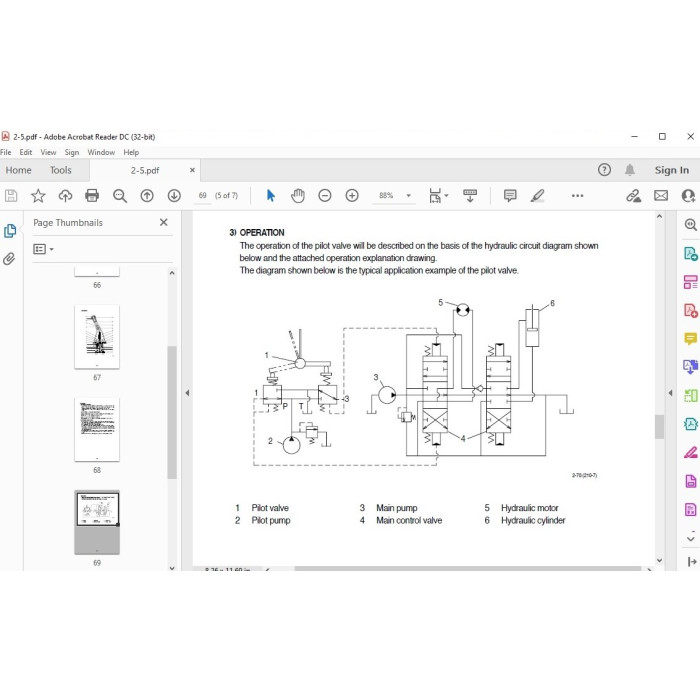
Task: Add a comment sticky note
Action: point(510,196)
